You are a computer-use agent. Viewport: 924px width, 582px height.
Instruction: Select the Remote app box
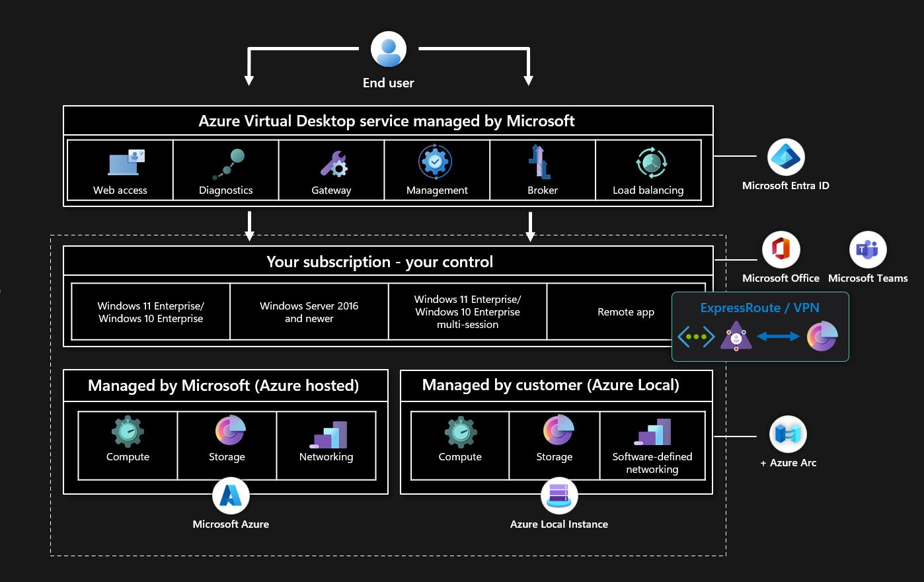pos(626,312)
